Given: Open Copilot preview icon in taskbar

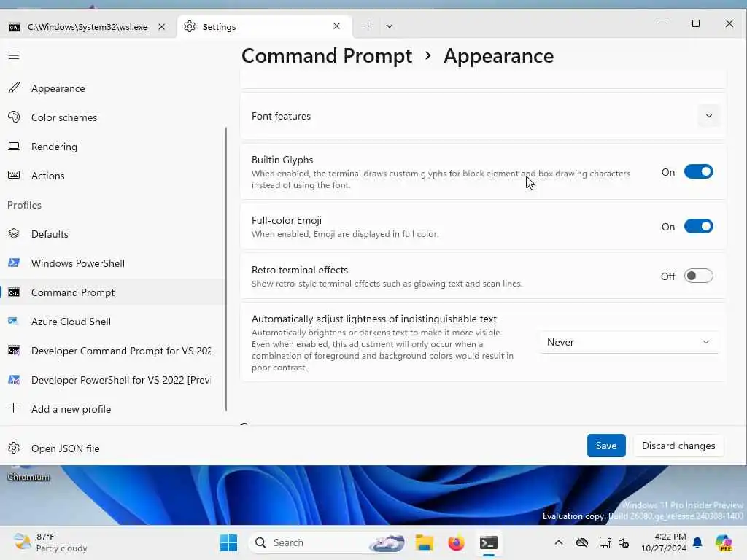Looking at the screenshot, I should click(724, 542).
